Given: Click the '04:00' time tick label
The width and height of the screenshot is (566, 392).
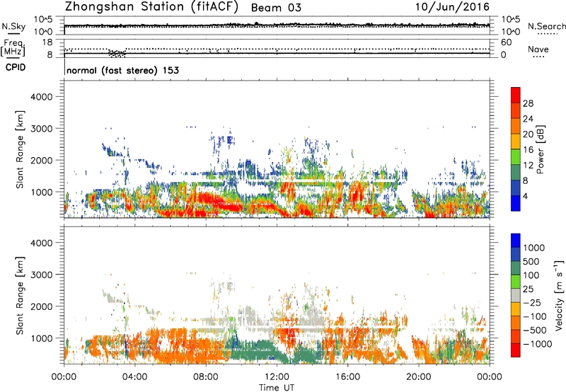Looking at the screenshot, I should [134, 377].
